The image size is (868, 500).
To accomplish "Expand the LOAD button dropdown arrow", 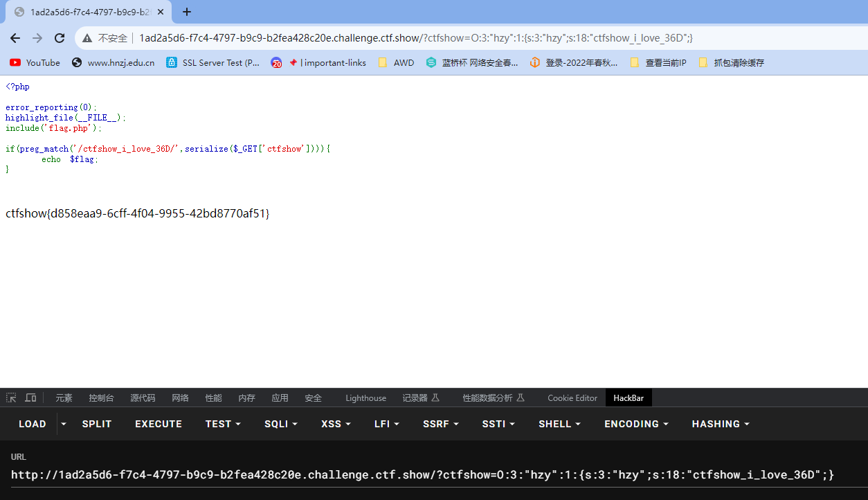I will pos(64,424).
